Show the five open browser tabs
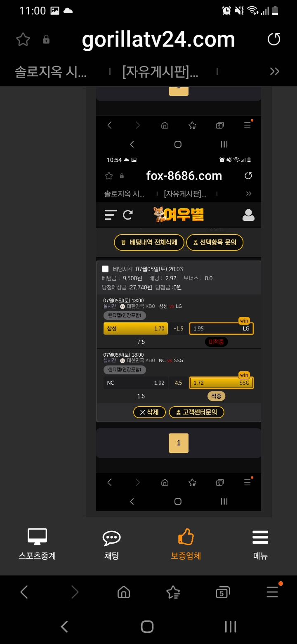Screen dimensions: 297x644 coord(223,593)
